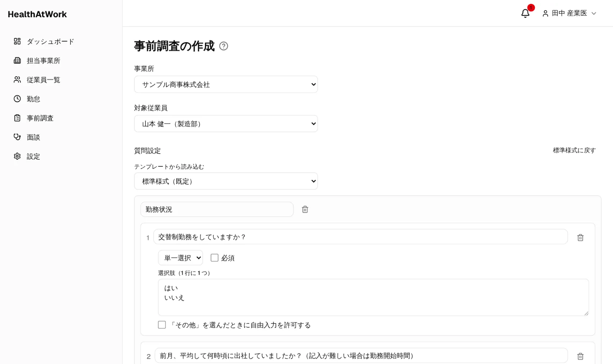Viewport: 613px width, 364px height.
Task: Click the 選択肢 textarea with はい／いいえ
Action: point(374,297)
